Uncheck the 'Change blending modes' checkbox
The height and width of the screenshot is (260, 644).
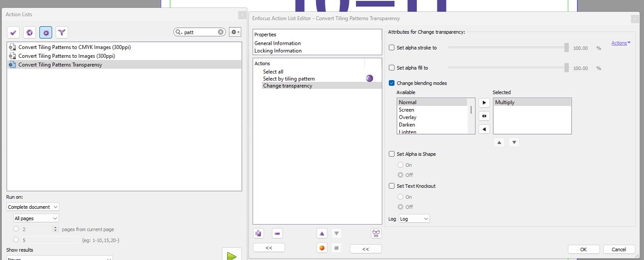392,83
